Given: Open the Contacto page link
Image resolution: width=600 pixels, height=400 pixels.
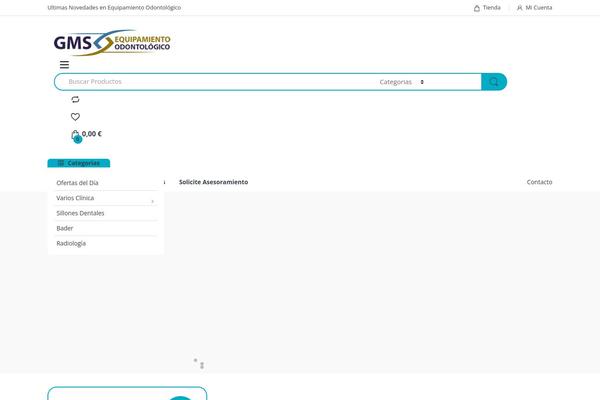Looking at the screenshot, I should (540, 182).
